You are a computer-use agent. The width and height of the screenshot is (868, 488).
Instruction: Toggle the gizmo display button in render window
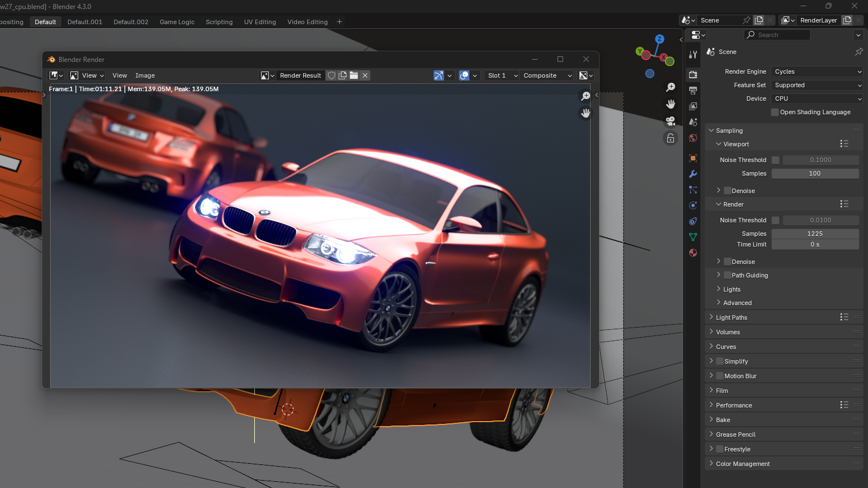pyautogui.click(x=439, y=75)
